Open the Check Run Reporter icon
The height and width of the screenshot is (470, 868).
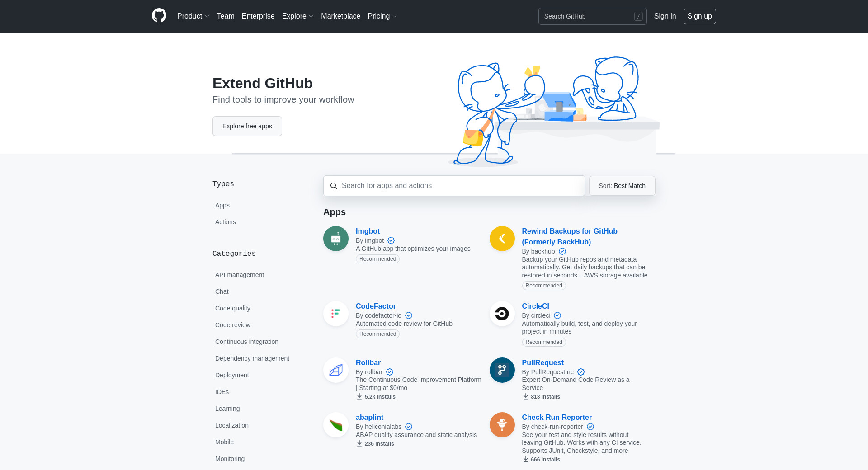click(x=502, y=425)
